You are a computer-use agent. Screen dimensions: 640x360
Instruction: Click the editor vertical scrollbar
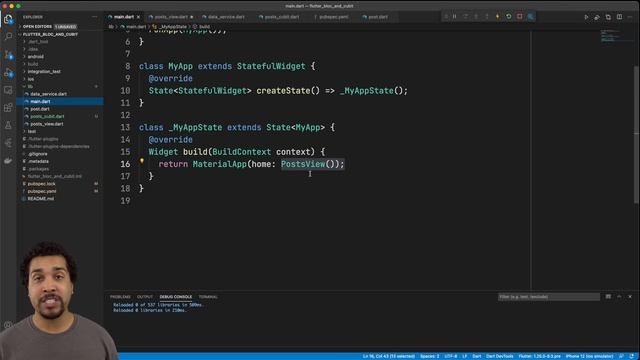[636, 135]
